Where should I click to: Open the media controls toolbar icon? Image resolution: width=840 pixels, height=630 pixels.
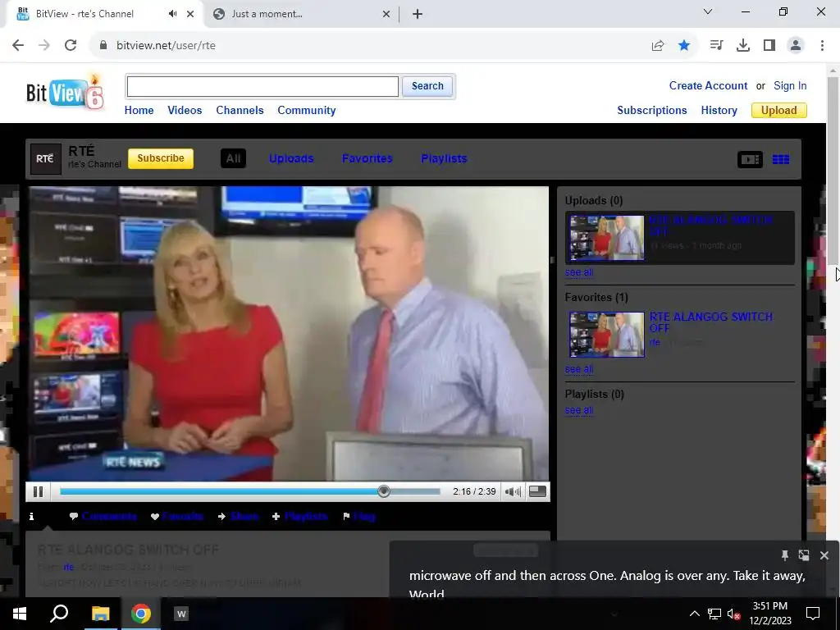(x=716, y=46)
